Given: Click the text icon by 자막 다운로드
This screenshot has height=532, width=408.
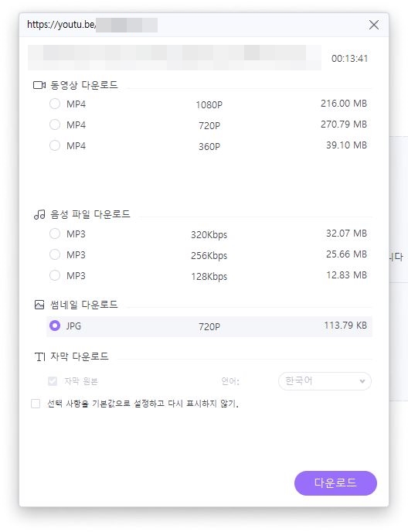Looking at the screenshot, I should 39,356.
